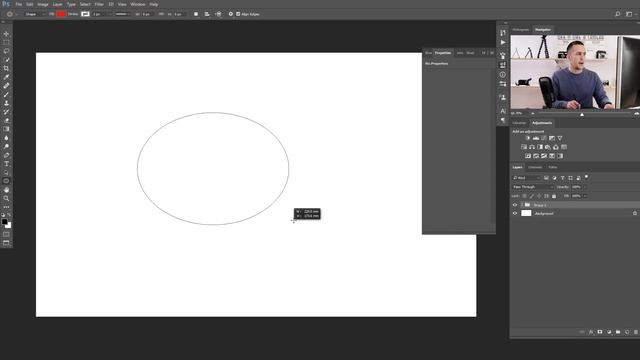This screenshot has width=640, height=360.
Task: Add a Color Balance adjustment
Action: [x=532, y=147]
